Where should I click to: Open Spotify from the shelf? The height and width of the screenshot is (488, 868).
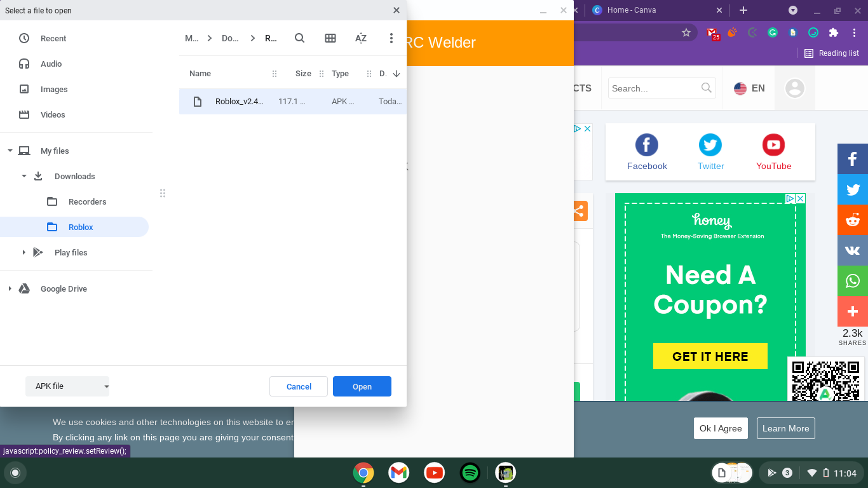click(x=470, y=473)
